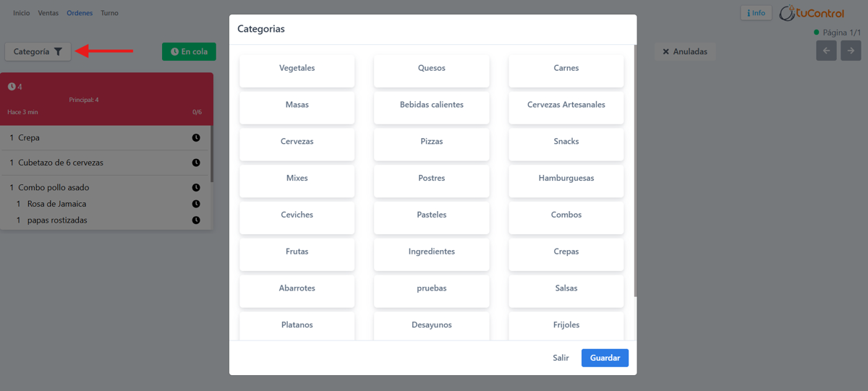Click the categories list scrollbar

point(635,171)
